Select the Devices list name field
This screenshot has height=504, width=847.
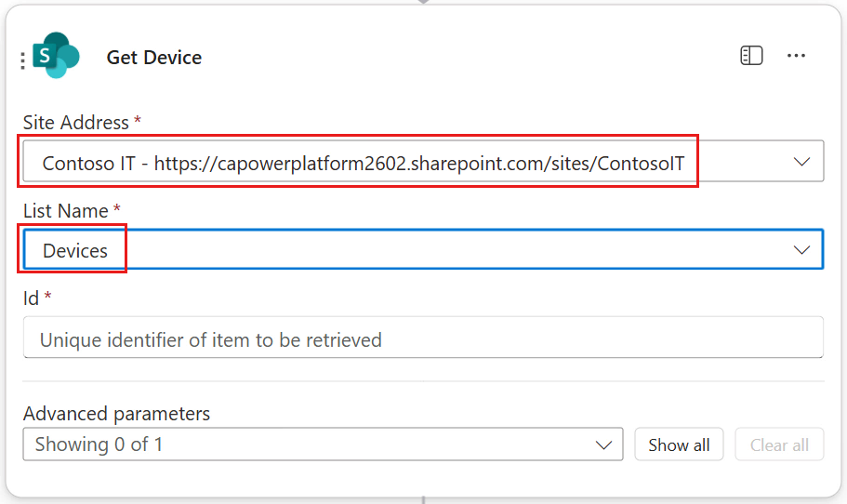tap(423, 249)
